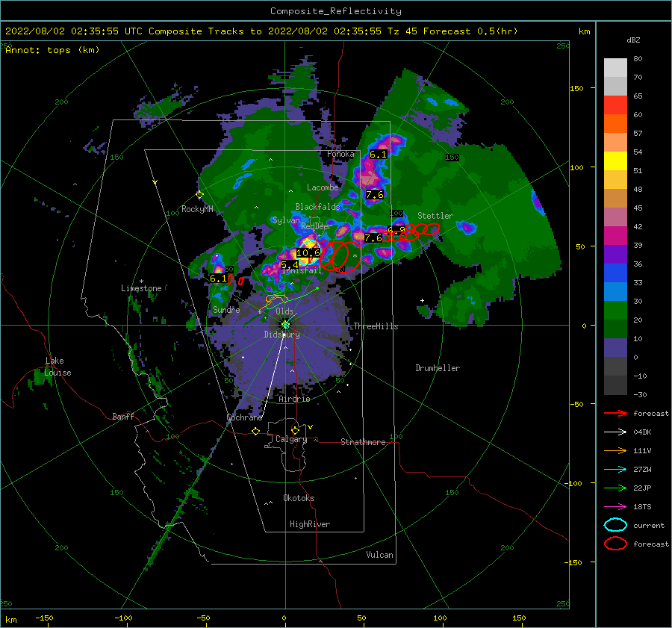Pick the light gray 70–80 dBZ swatch

point(615,68)
